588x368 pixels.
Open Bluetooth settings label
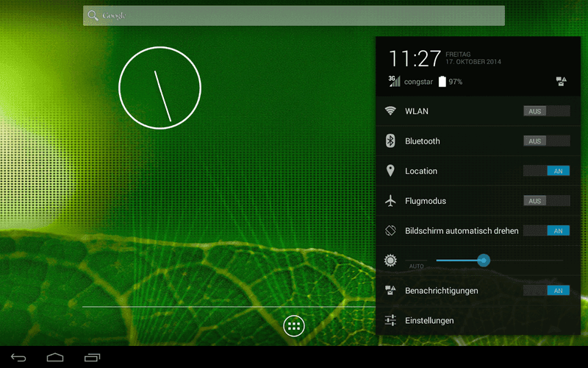(x=422, y=141)
